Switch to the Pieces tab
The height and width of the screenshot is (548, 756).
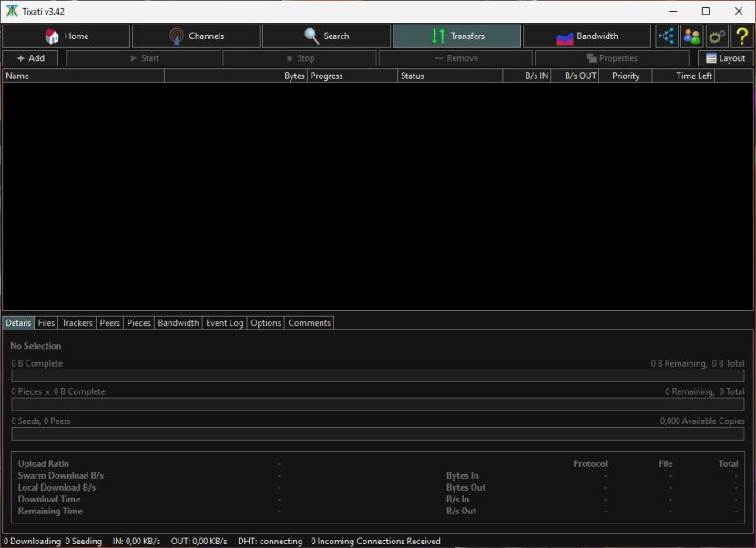(138, 323)
